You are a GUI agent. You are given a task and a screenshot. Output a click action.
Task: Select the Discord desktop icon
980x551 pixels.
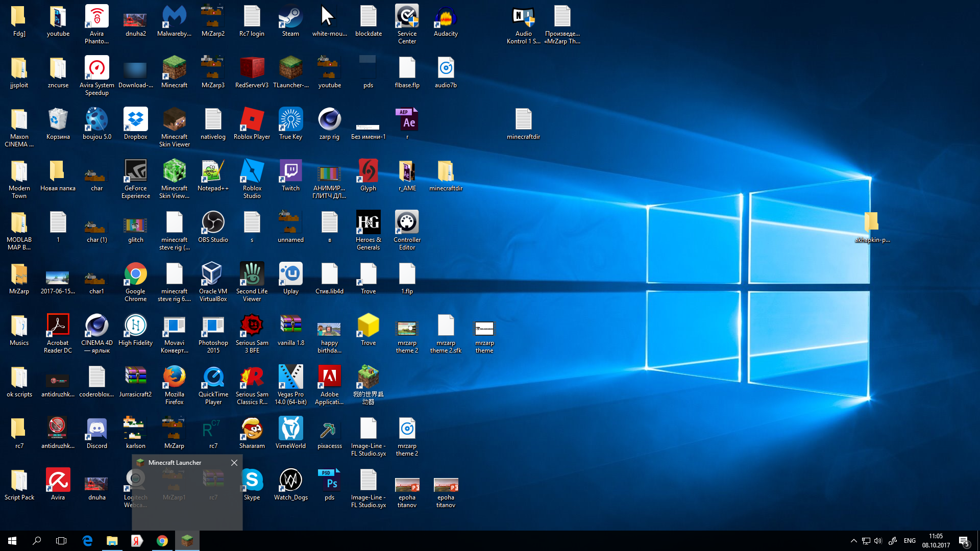click(x=96, y=430)
